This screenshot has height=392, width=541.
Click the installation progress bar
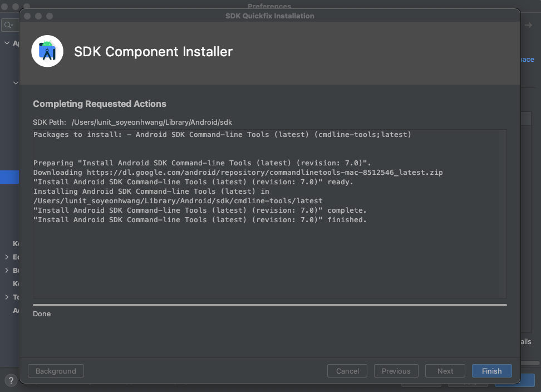pos(270,305)
